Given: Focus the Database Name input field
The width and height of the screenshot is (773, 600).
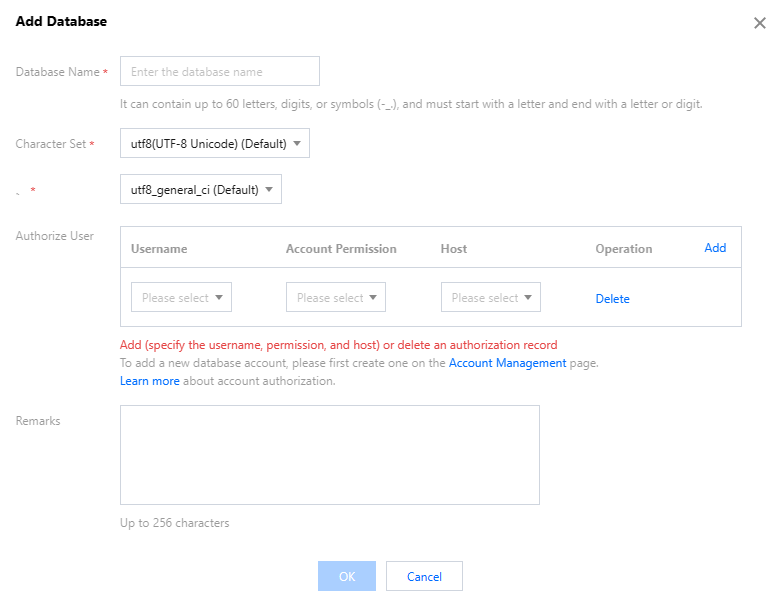Looking at the screenshot, I should tap(219, 72).
